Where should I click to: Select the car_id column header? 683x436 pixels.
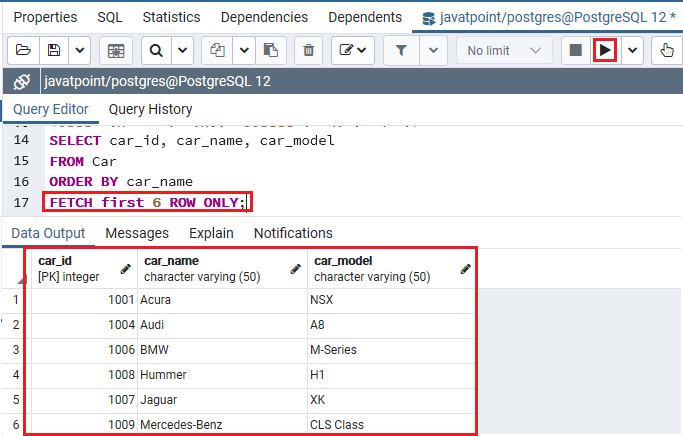[x=85, y=269]
